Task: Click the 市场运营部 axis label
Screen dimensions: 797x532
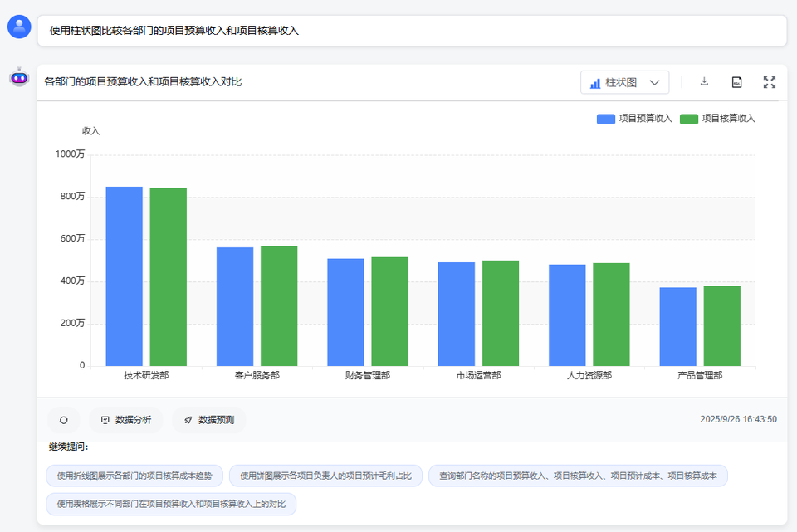Action: click(478, 375)
